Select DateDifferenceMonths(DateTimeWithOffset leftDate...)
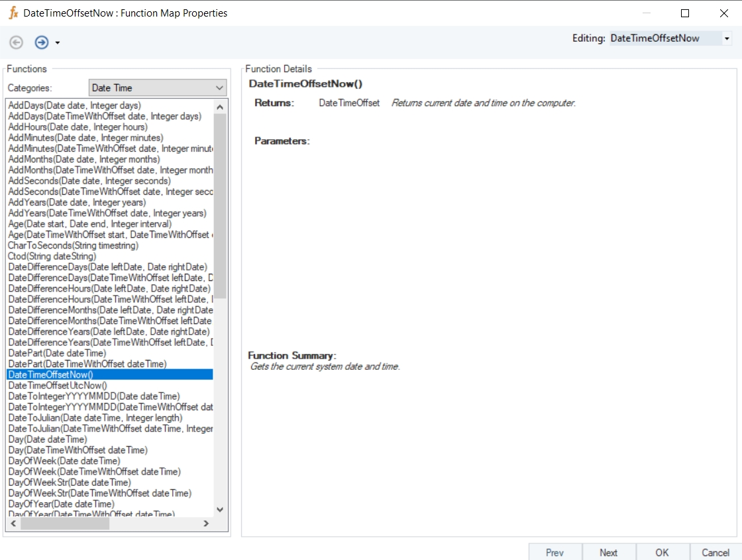Screen dimensions: 742x560 pyautogui.click(x=110, y=321)
